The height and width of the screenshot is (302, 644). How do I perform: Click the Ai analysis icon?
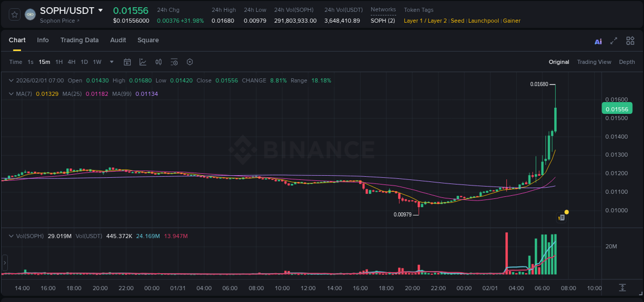point(598,40)
